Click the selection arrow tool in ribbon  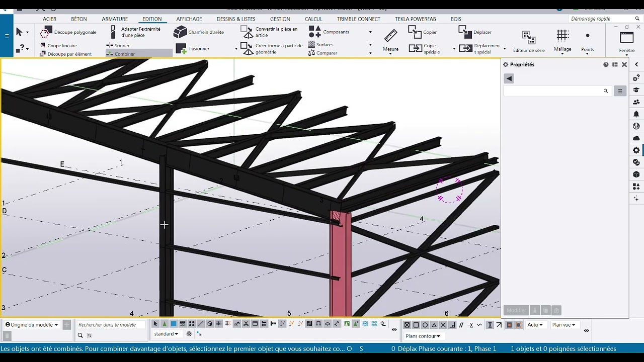tap(19, 32)
